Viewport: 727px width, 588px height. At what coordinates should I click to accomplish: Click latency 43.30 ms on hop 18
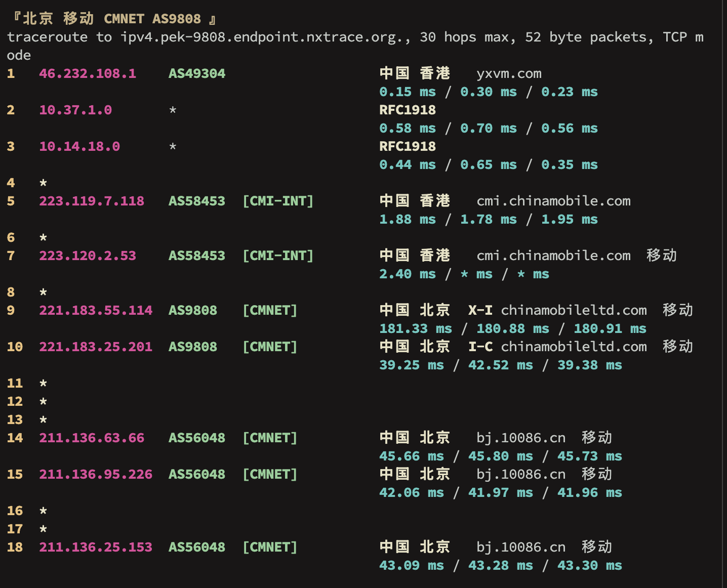pos(590,565)
